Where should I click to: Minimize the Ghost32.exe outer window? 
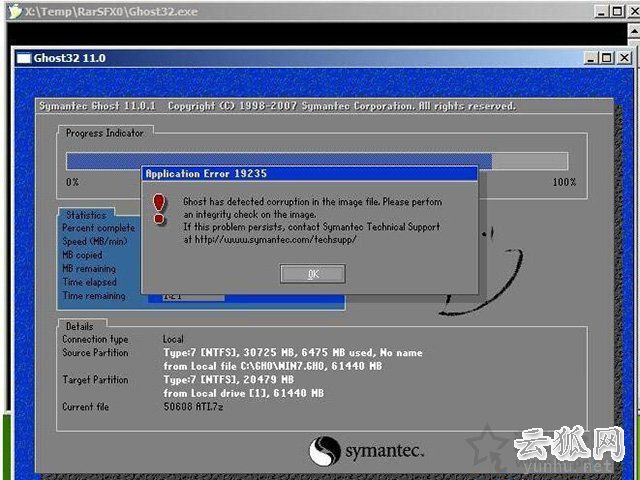(x=601, y=11)
